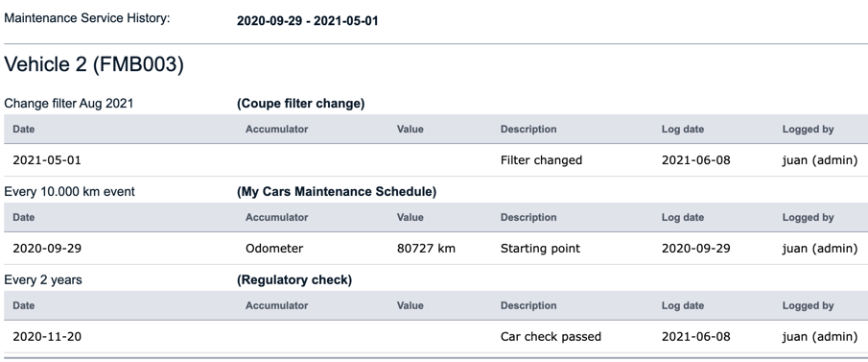Click the Vehicle 2 (FMB003) heading
868x362 pixels.
tap(94, 65)
